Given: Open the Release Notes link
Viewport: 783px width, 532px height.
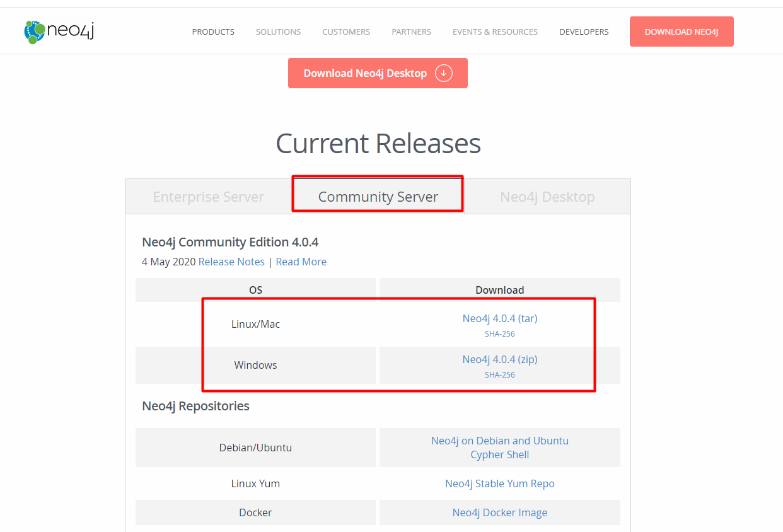Looking at the screenshot, I should pos(231,262).
